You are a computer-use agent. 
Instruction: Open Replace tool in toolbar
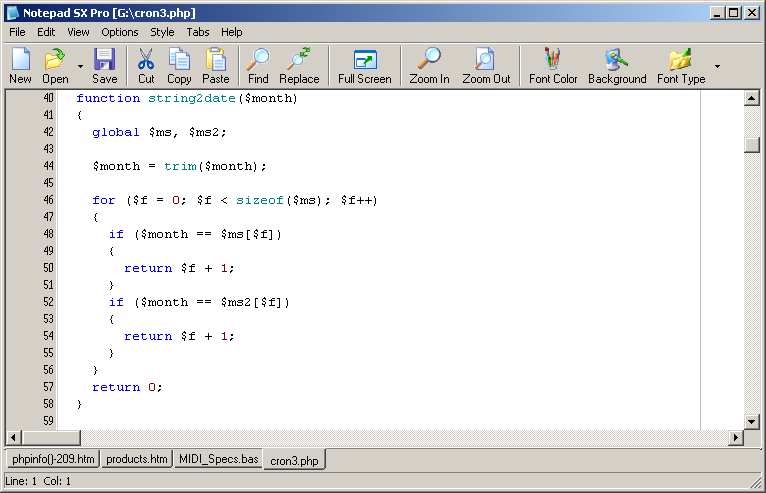coord(299,66)
